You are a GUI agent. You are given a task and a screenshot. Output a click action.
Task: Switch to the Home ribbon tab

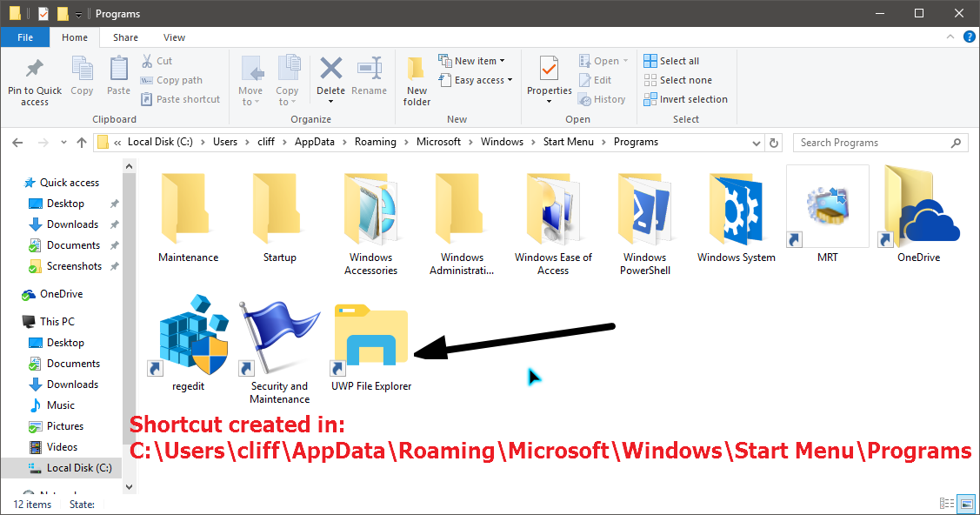(75, 37)
